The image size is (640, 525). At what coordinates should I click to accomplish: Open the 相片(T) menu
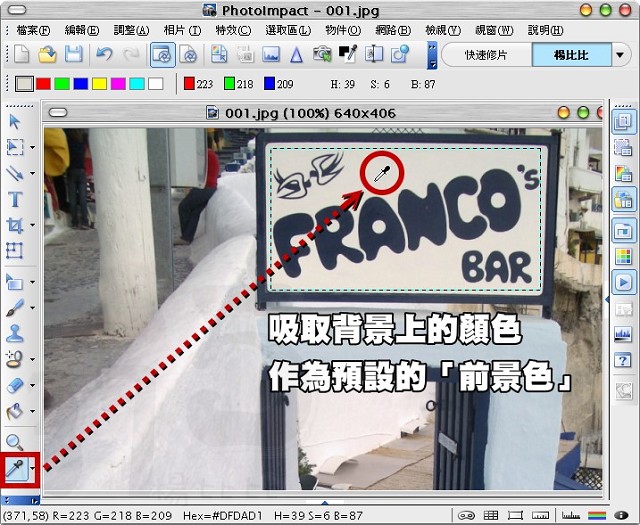pyautogui.click(x=182, y=30)
